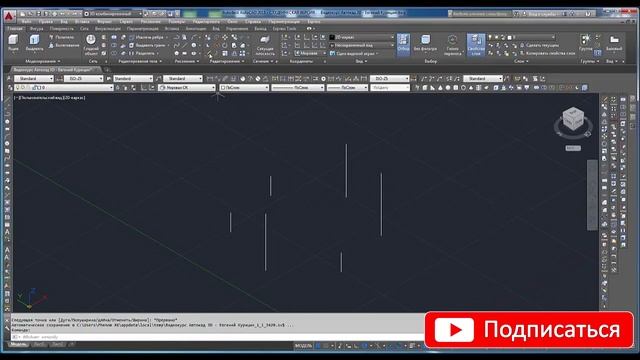Click the New drawing icon in quick access toolbar
Image resolution: width=640 pixels, height=360 pixels.
(x=23, y=14)
